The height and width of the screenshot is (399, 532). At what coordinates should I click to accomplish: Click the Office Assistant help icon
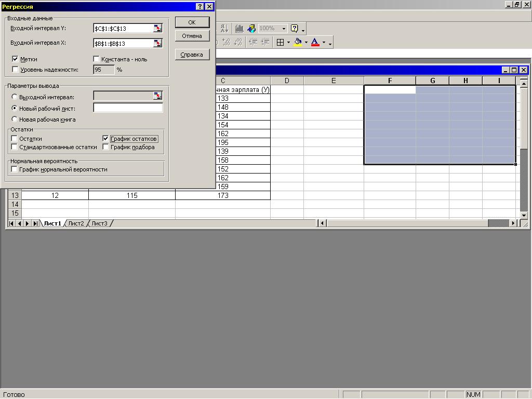295,29
